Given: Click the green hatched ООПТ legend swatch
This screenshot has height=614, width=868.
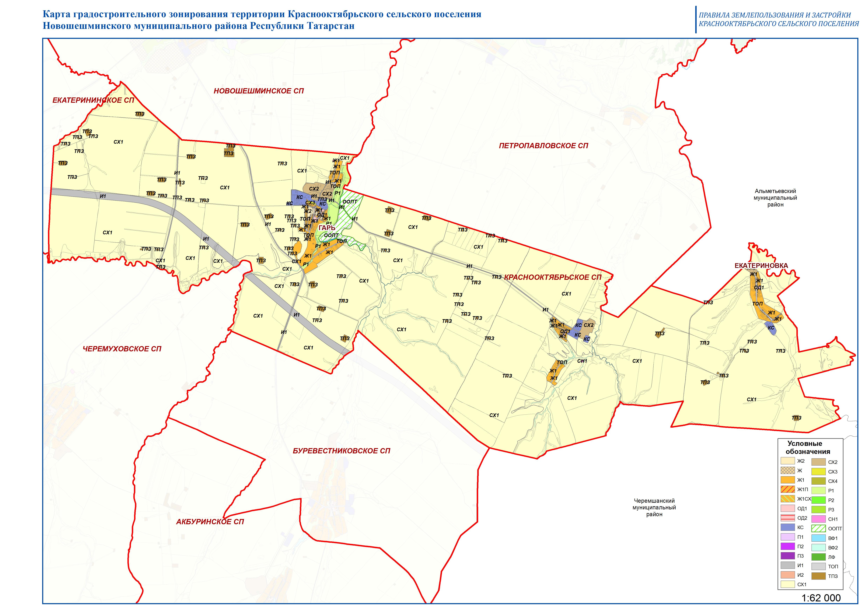Looking at the screenshot, I should click(x=818, y=529).
